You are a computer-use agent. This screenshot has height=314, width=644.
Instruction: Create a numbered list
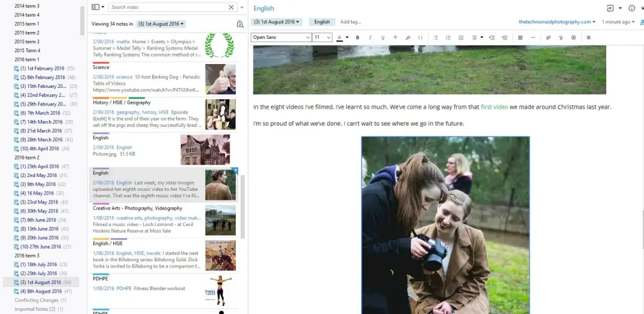[448, 37]
